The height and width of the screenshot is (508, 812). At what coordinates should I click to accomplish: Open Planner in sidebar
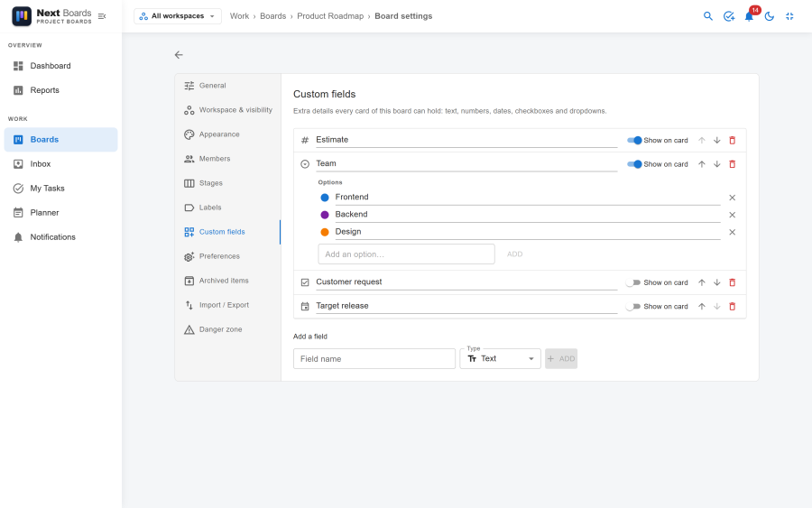point(61,213)
